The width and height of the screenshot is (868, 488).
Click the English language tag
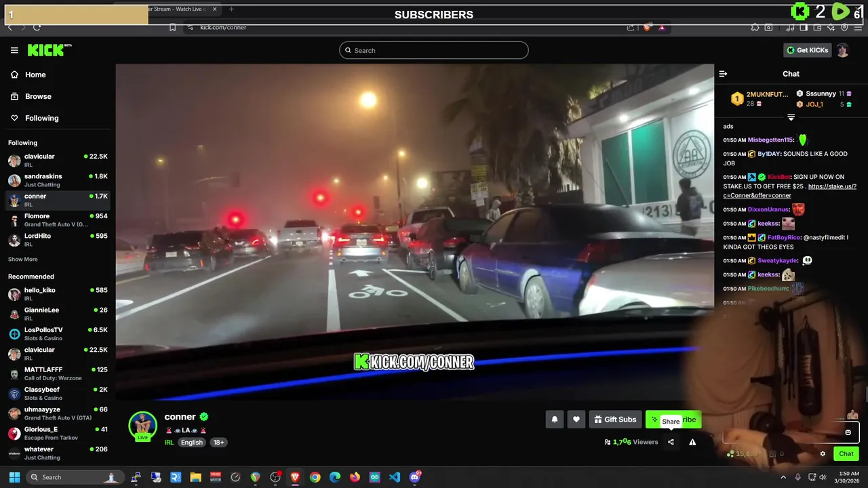[x=192, y=443]
